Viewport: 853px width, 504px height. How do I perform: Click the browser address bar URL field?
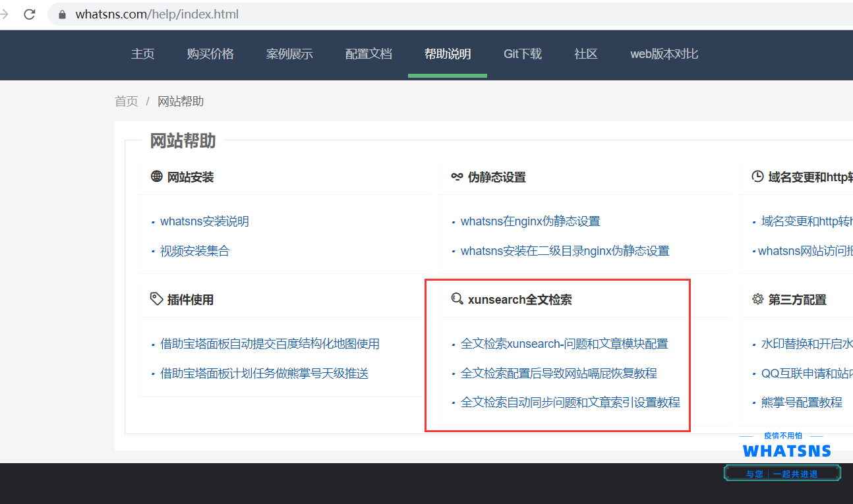[396, 14]
